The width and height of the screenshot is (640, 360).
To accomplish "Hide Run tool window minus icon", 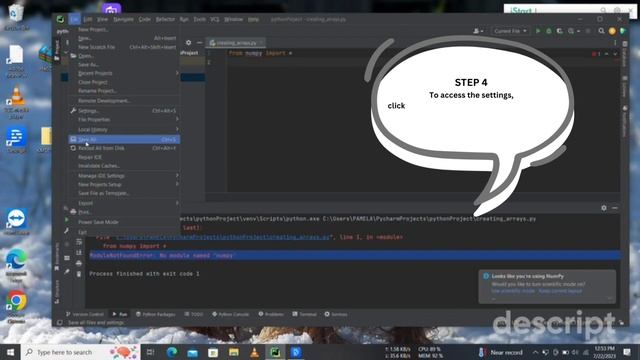I will click(615, 208).
